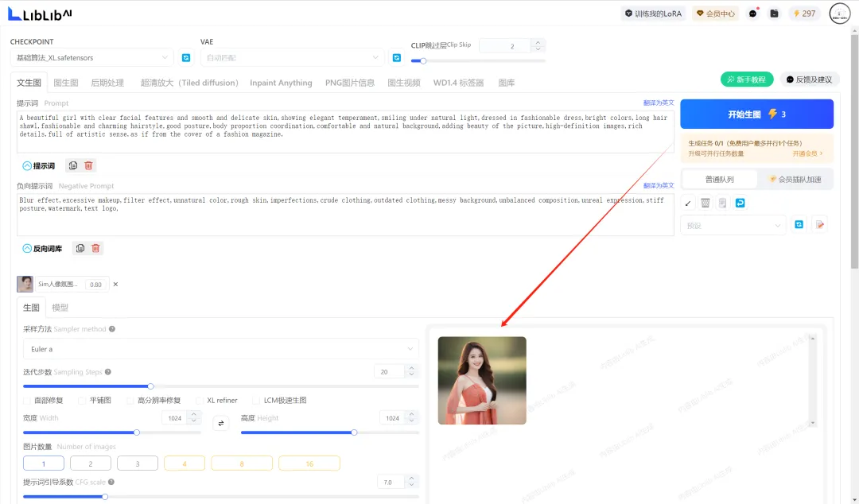Open the PNG图片信息 tab
Viewport: 859px width, 504px height.
pyautogui.click(x=349, y=83)
